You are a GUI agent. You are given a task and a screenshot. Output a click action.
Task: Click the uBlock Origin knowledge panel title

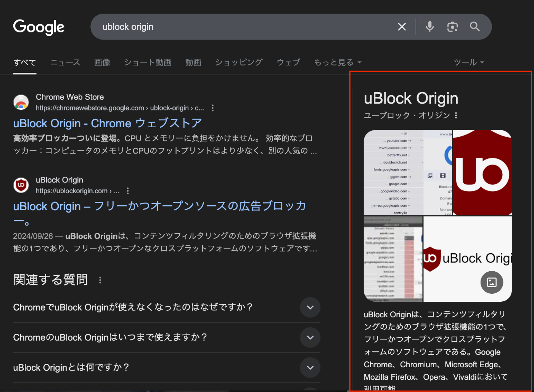(411, 98)
